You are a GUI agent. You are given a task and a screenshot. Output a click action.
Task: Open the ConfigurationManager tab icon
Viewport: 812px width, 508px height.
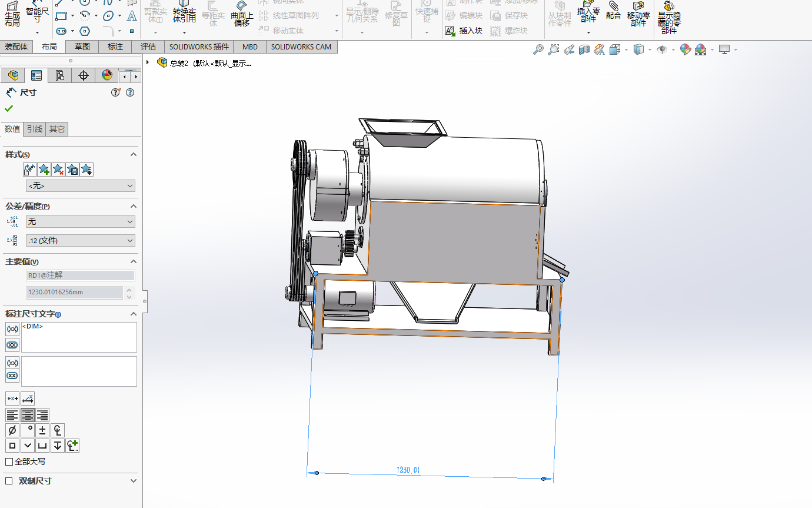pos(59,75)
